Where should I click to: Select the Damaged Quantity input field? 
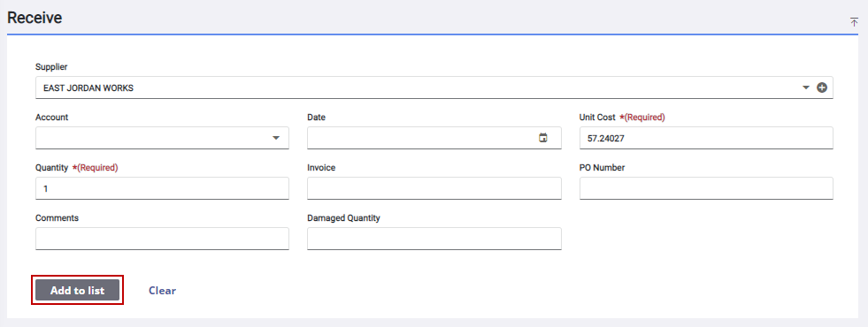(434, 239)
